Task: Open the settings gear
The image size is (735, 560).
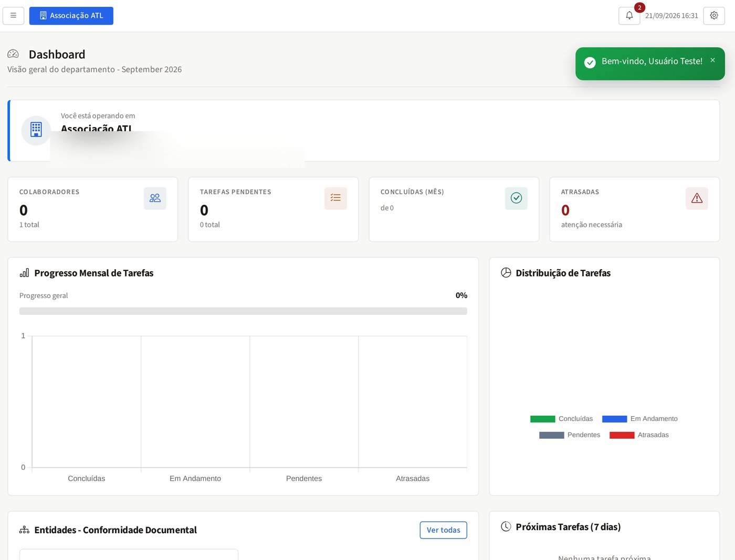Action: pyautogui.click(x=714, y=16)
